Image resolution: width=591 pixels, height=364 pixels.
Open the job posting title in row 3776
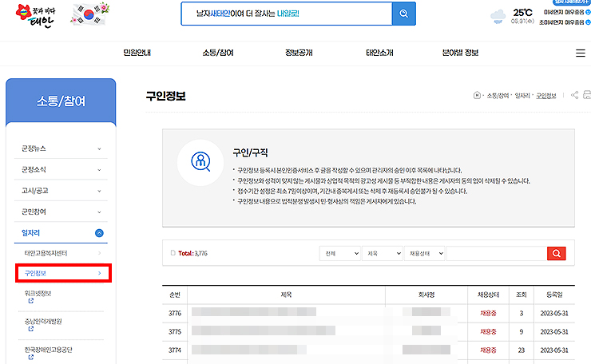254,312
